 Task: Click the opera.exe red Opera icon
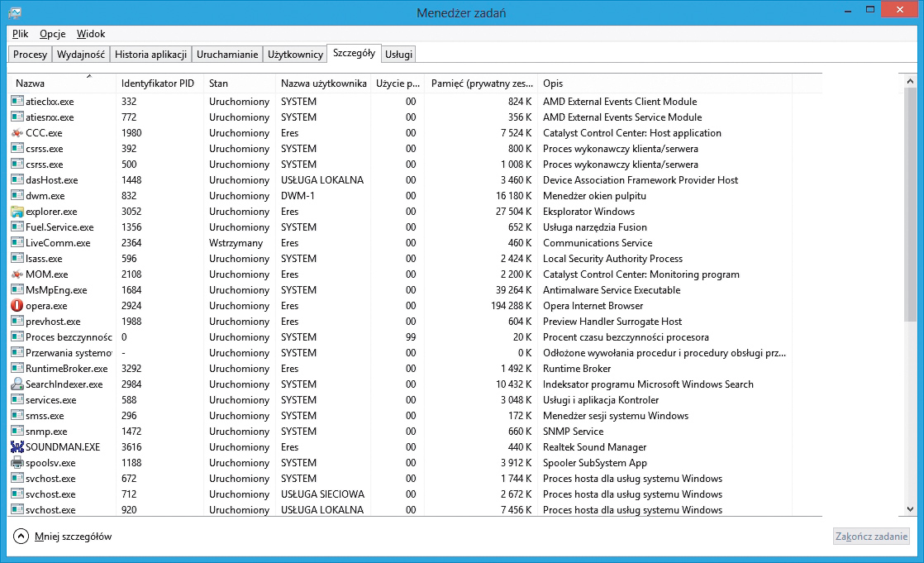17,306
